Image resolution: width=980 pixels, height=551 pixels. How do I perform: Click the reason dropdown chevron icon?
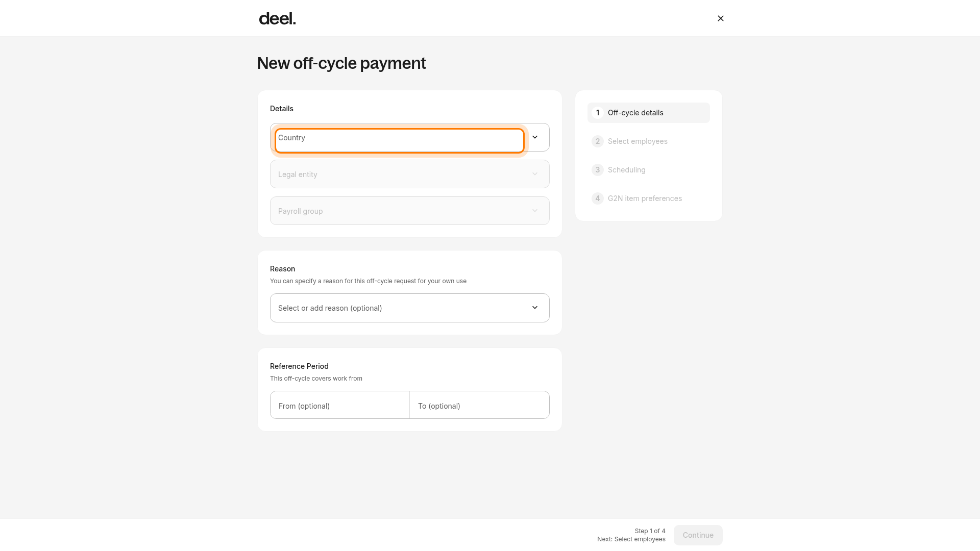(534, 308)
